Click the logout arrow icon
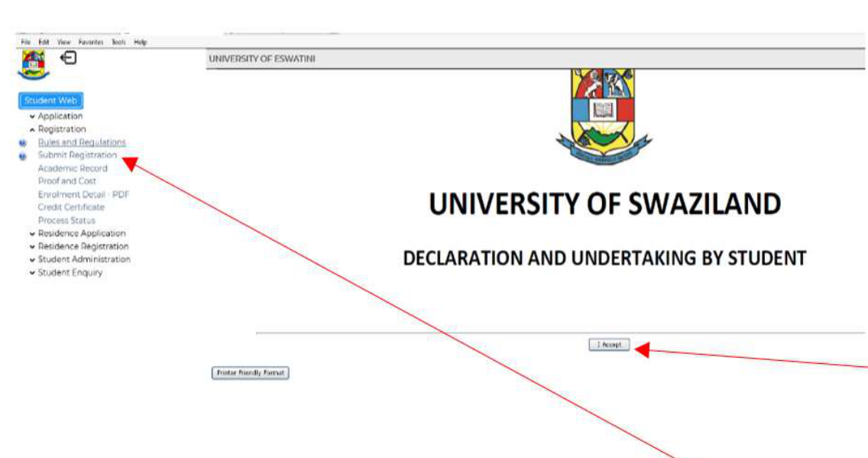This screenshot has height=458, width=868. click(x=68, y=57)
